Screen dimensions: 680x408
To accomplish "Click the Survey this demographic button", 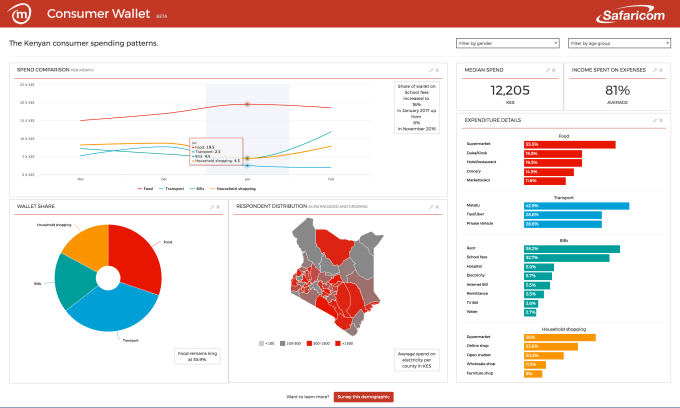I will coord(363,397).
